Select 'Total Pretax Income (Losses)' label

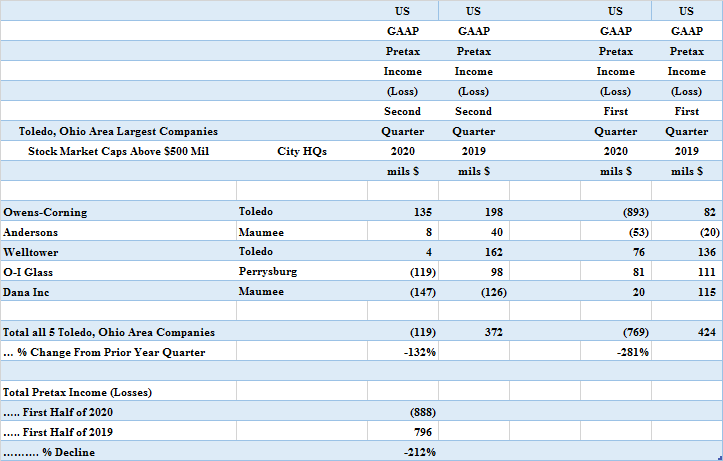(x=77, y=392)
